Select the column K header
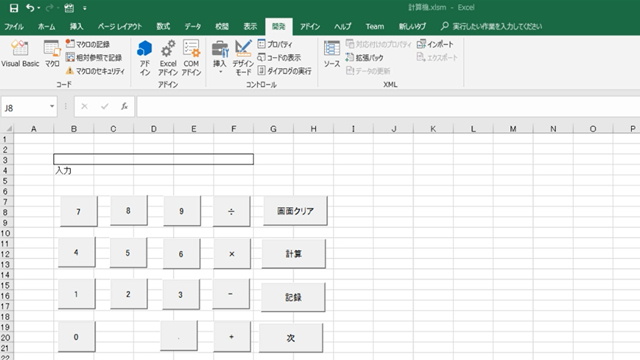The height and width of the screenshot is (360, 640). [433, 129]
